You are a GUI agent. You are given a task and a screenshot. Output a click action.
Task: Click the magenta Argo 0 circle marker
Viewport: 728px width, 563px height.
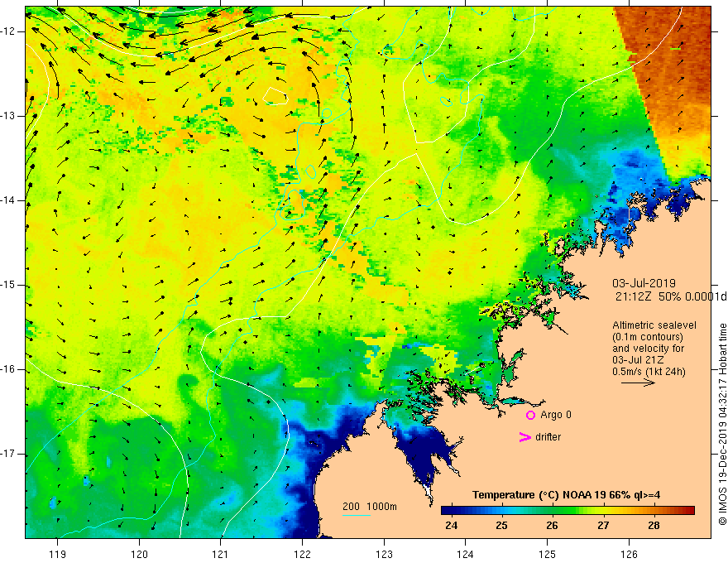point(530,416)
